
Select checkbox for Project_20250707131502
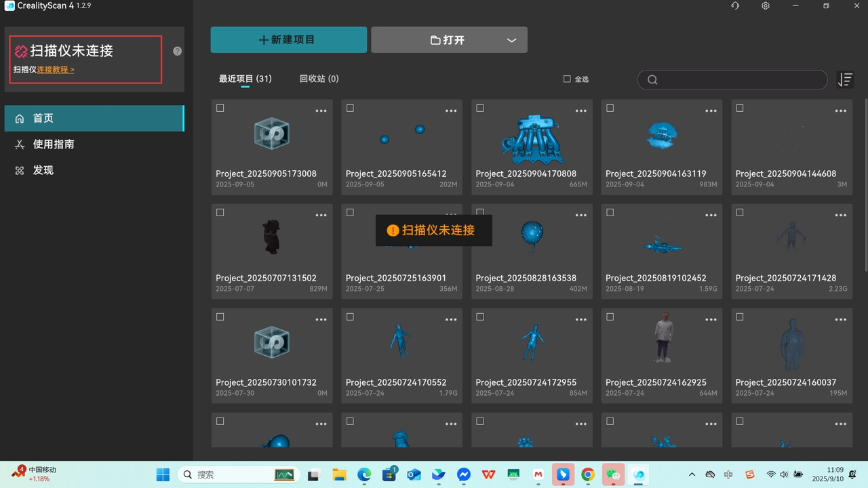[220, 213]
